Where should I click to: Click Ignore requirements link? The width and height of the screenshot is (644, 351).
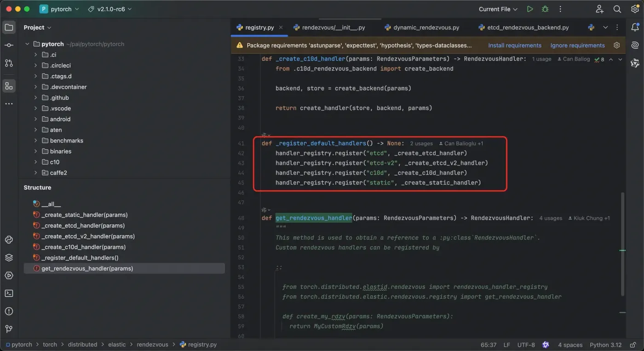[577, 45]
